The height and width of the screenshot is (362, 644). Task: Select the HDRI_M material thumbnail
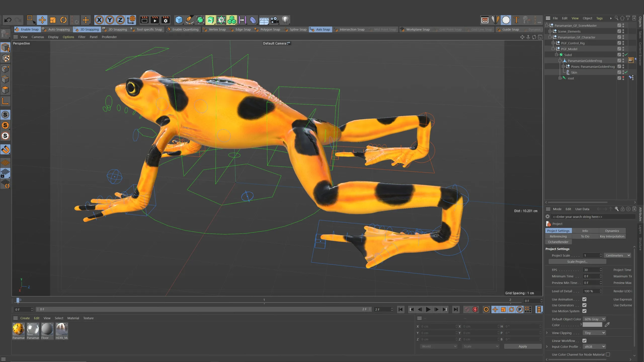[x=62, y=329]
